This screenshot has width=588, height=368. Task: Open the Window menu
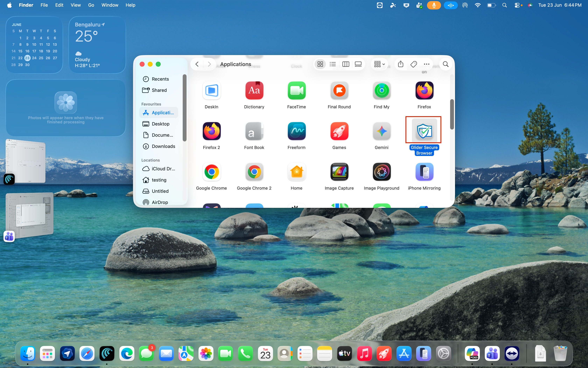pyautogui.click(x=110, y=5)
